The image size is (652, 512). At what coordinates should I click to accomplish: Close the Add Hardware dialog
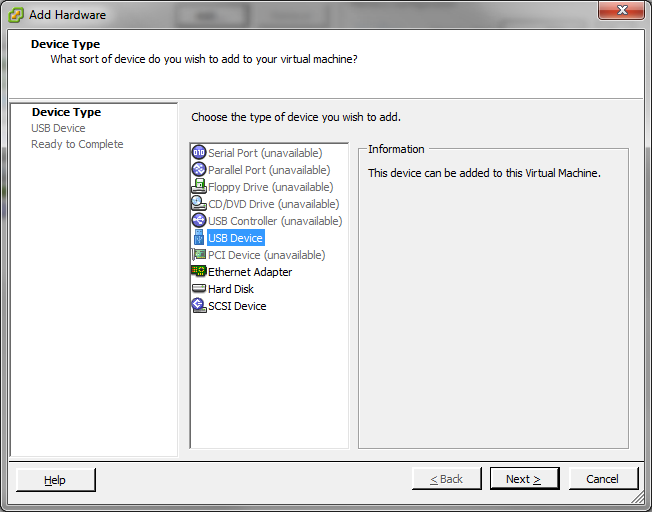pyautogui.click(x=622, y=10)
